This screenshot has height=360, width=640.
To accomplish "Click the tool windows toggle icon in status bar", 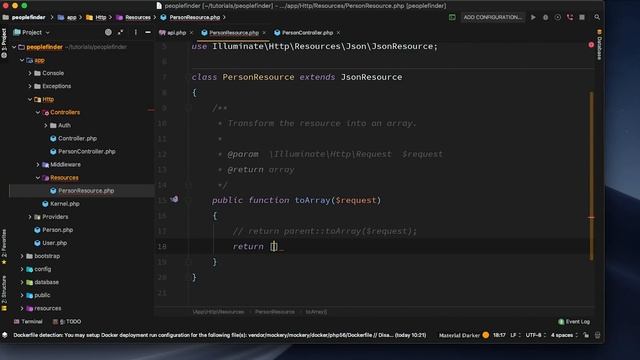I will 4,335.
